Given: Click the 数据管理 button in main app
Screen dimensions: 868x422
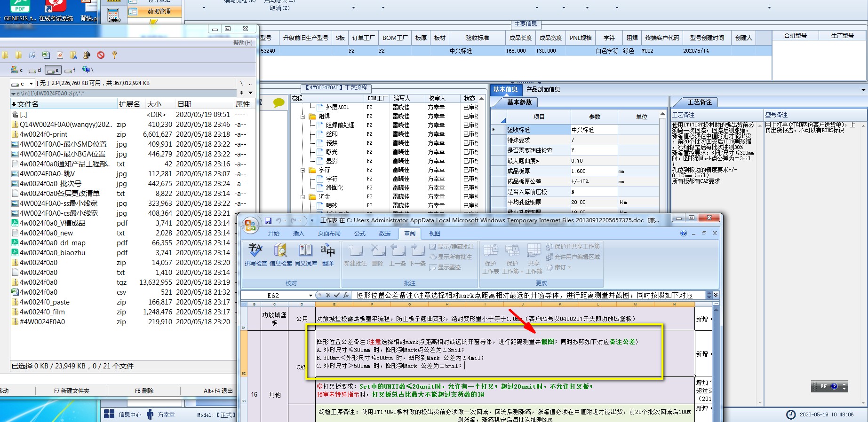Looking at the screenshot, I should point(155,11).
